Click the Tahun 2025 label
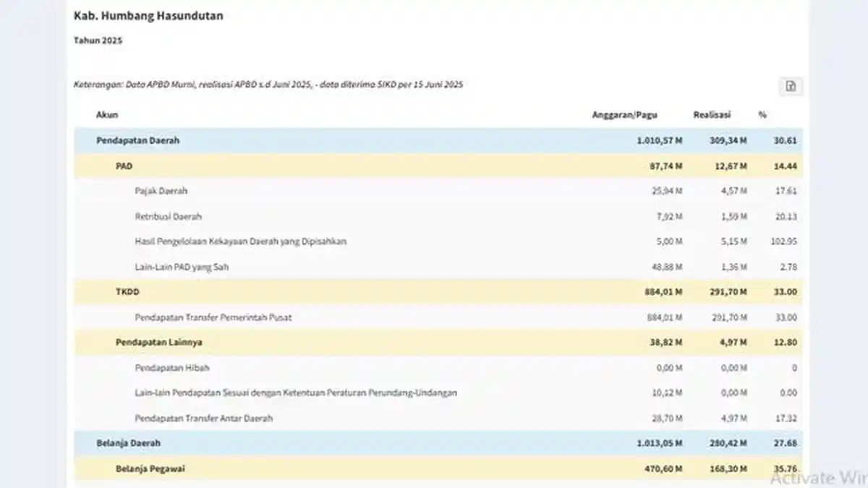Image resolution: width=868 pixels, height=488 pixels. tap(98, 40)
